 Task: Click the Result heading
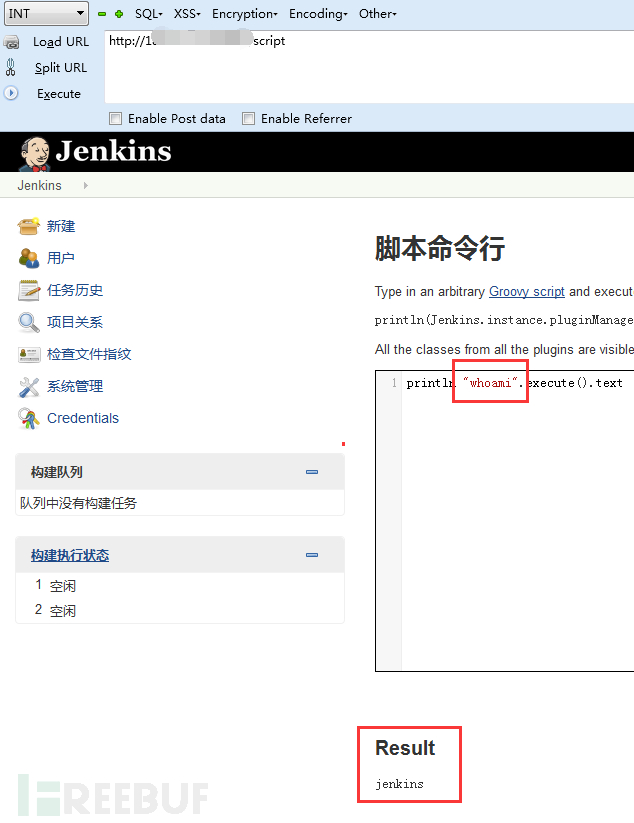405,748
